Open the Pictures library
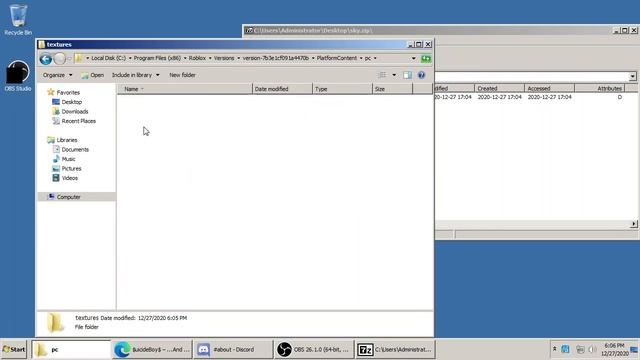640x360 pixels. 71,169
